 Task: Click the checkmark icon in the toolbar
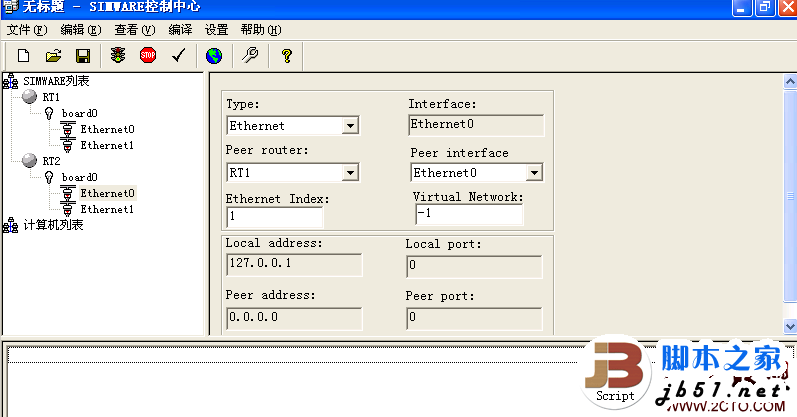tap(178, 56)
